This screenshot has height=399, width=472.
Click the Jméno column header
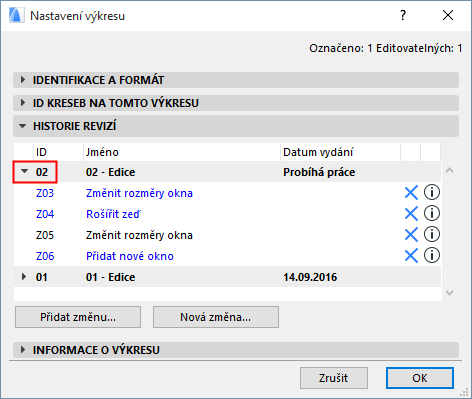tap(182, 152)
